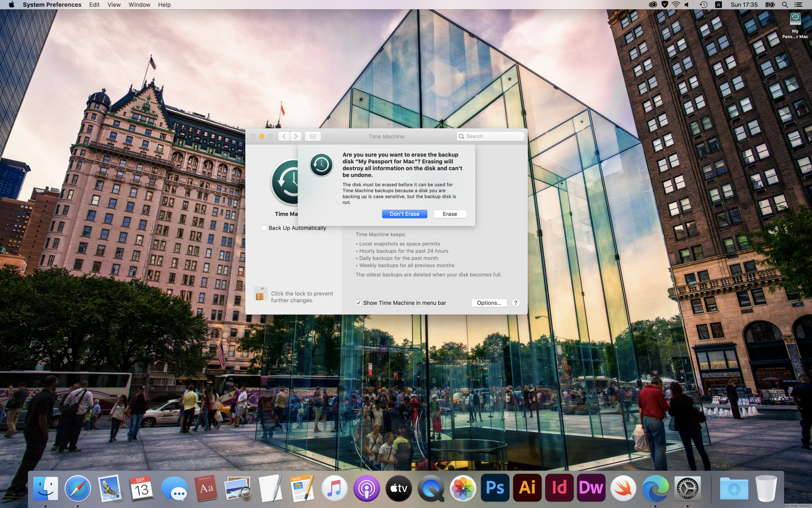
Task: Open the Trash in the Dock
Action: click(x=766, y=488)
